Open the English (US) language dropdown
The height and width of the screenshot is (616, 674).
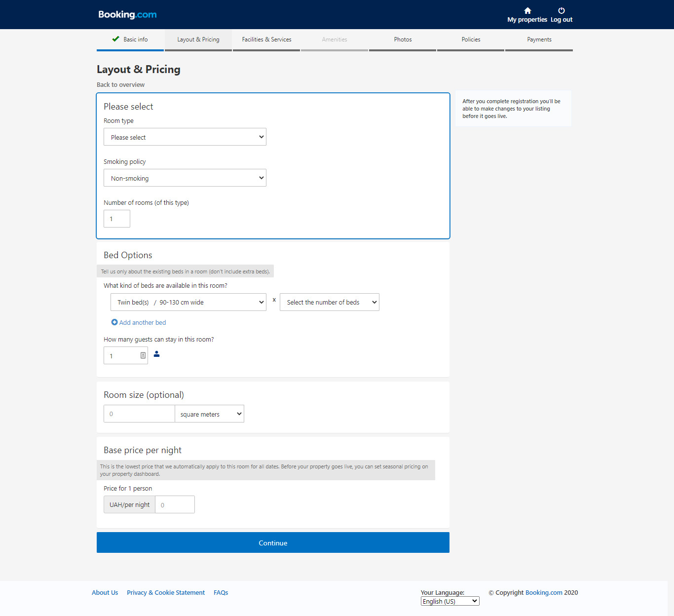449,601
